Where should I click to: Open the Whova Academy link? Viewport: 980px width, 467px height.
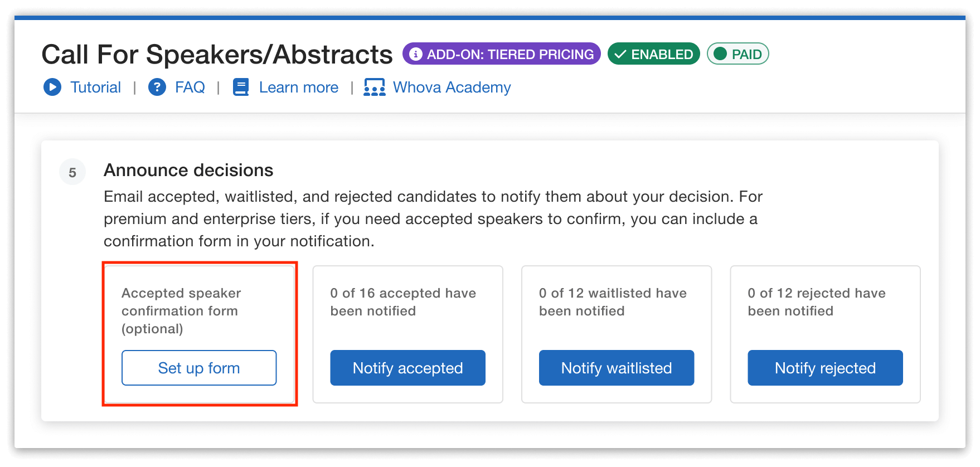click(x=452, y=87)
